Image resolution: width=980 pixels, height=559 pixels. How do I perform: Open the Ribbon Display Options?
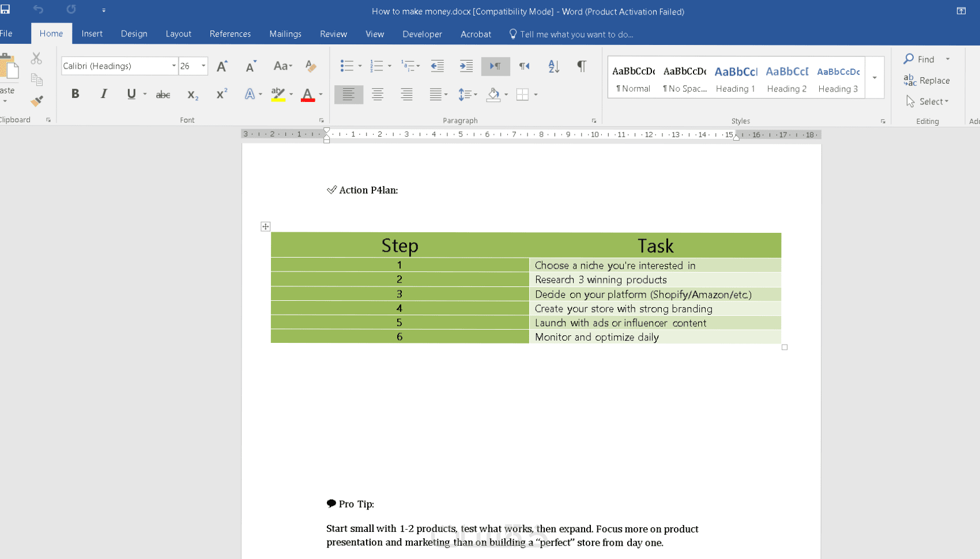point(961,11)
